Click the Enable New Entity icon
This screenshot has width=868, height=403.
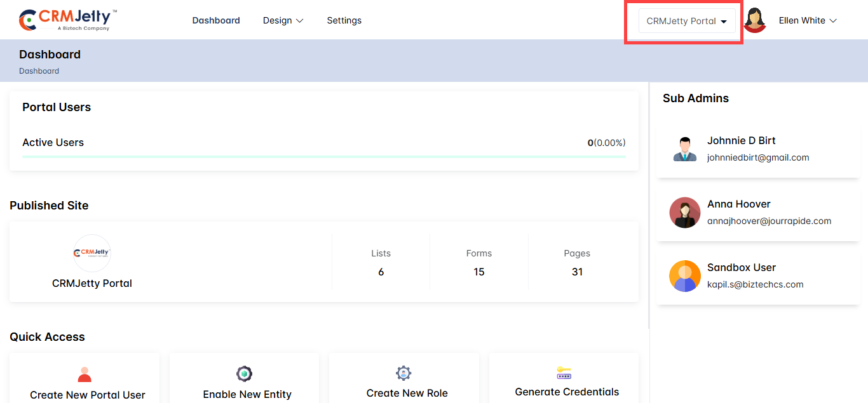[244, 374]
